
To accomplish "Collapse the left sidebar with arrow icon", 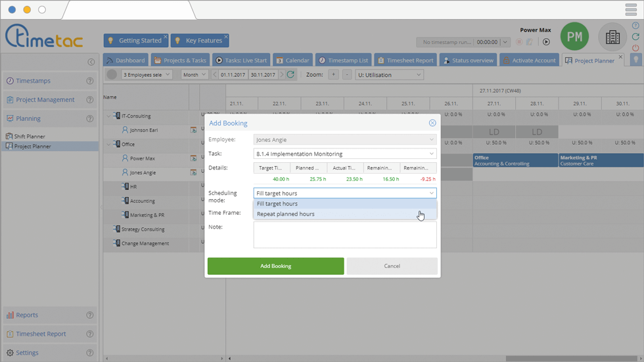I will point(91,62).
